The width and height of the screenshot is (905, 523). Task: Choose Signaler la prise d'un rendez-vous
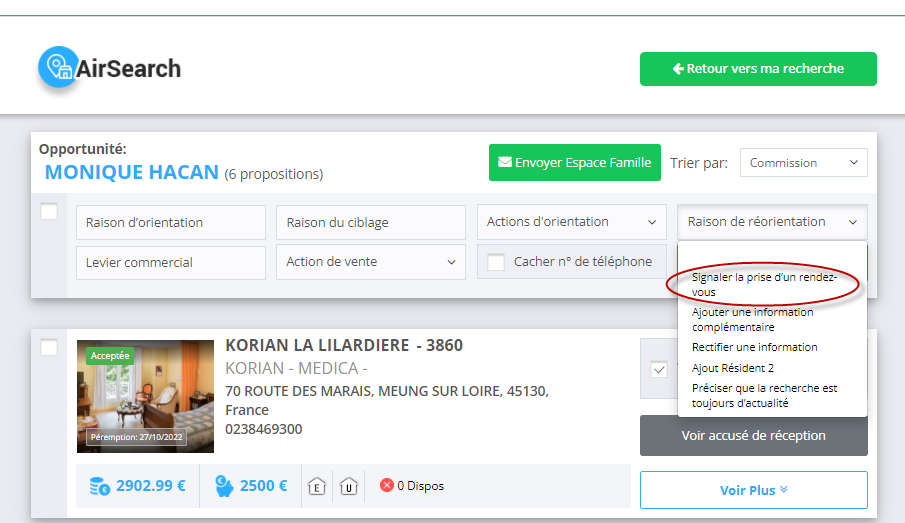point(764,285)
